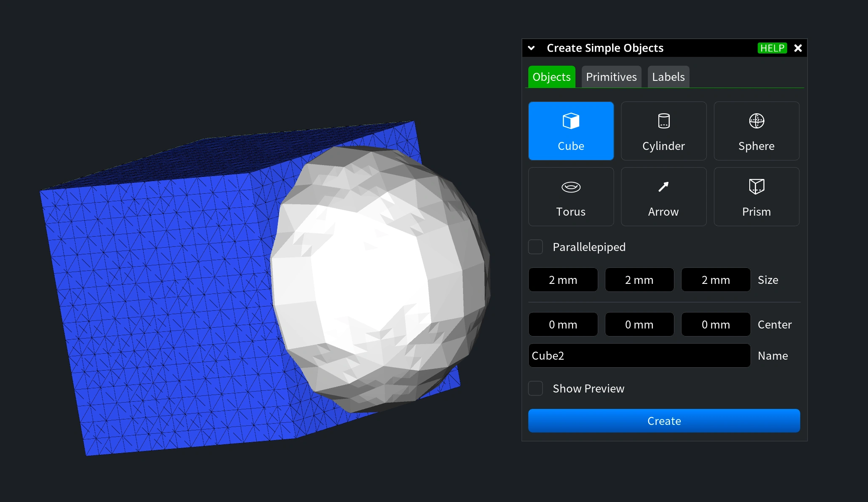868x502 pixels.
Task: Pick the Prism object type
Action: click(x=756, y=197)
